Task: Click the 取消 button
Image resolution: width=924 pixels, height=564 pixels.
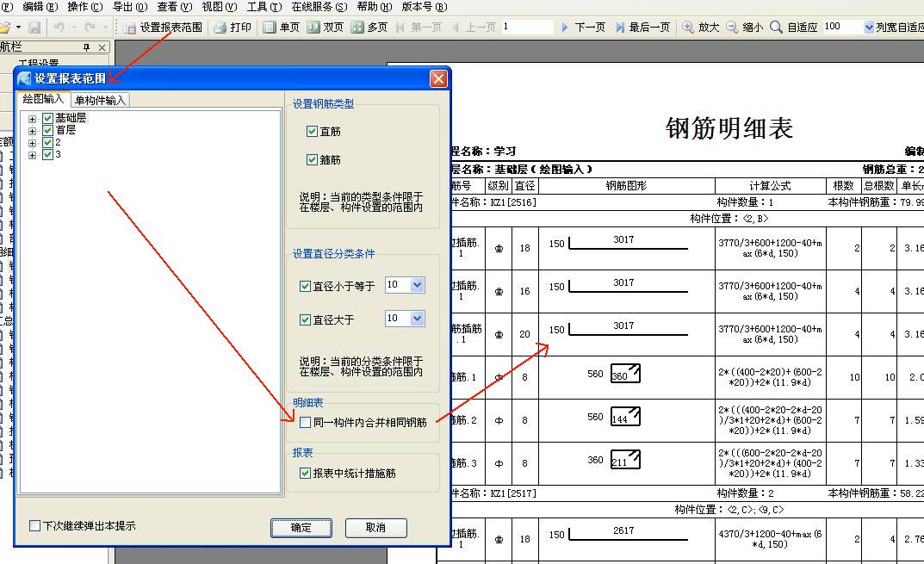Action: coord(376,528)
